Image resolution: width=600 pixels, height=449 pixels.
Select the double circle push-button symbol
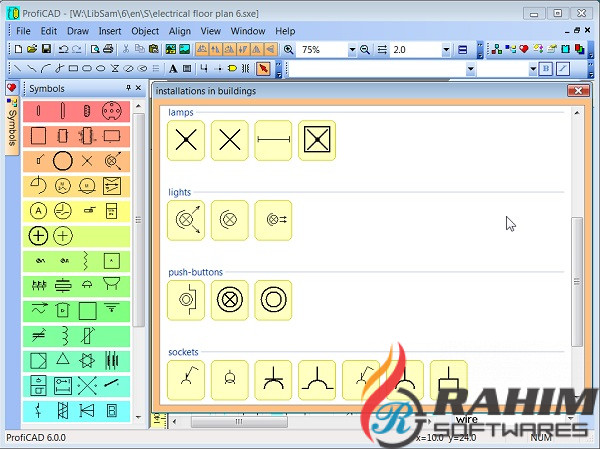[x=273, y=300]
